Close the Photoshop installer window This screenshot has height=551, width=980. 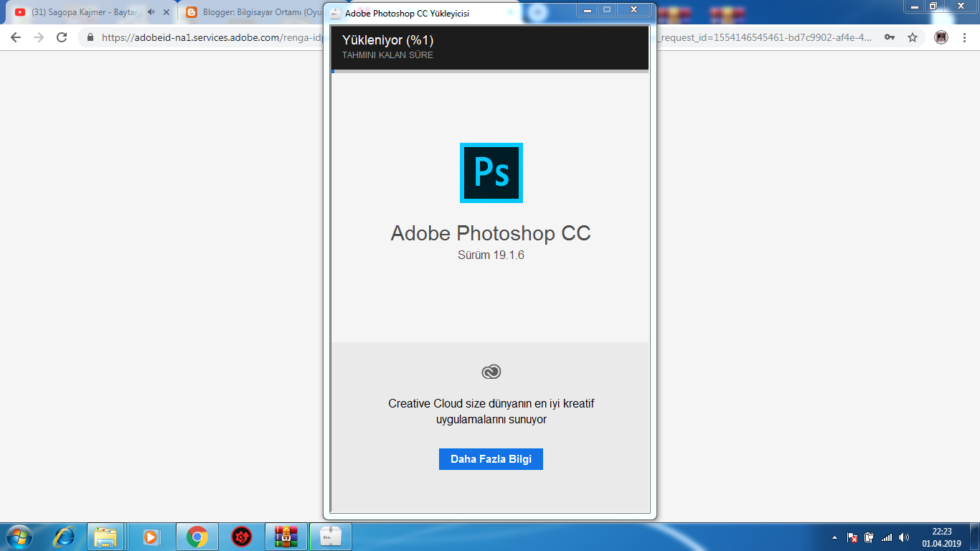[633, 9]
